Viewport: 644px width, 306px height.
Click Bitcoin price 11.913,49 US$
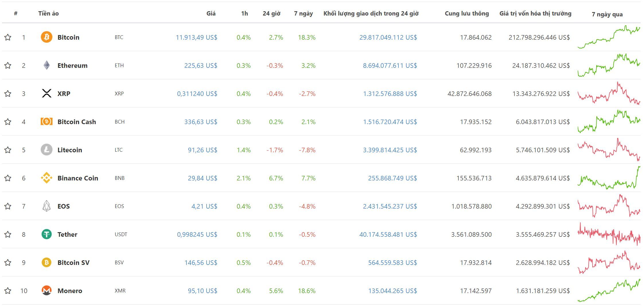(x=196, y=37)
